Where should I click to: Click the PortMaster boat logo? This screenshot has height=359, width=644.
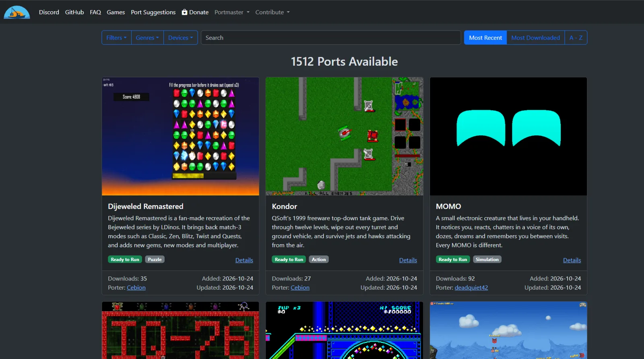tap(17, 12)
